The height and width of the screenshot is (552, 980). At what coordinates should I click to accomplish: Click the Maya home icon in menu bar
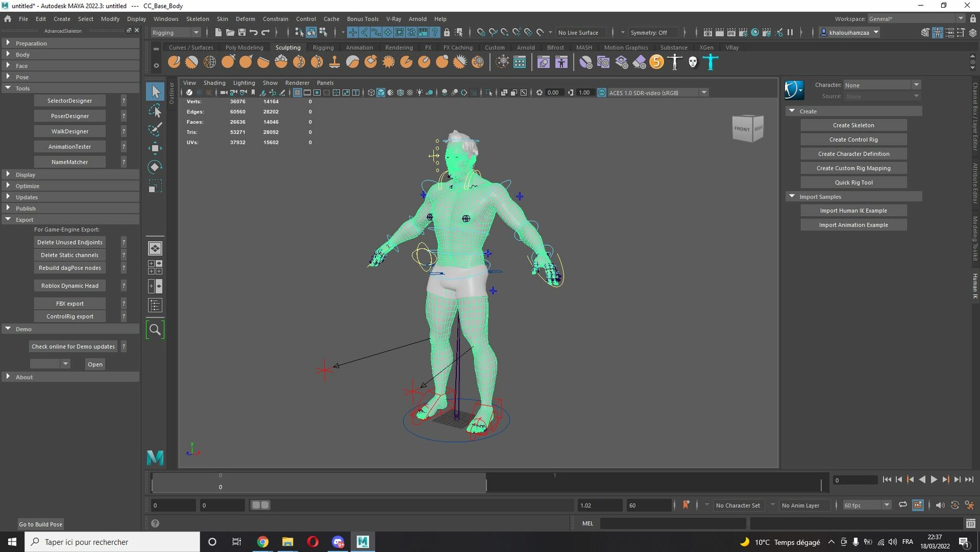point(8,19)
